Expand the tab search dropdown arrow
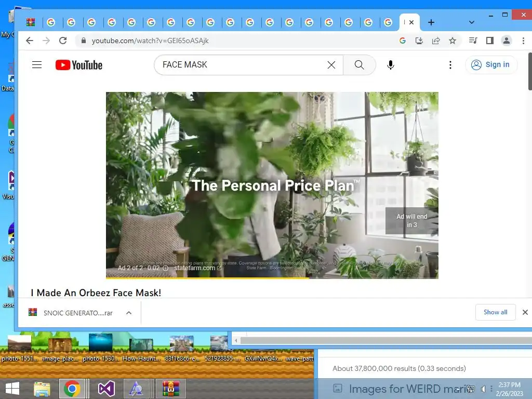Viewport: 532px width, 399px height. (471, 22)
